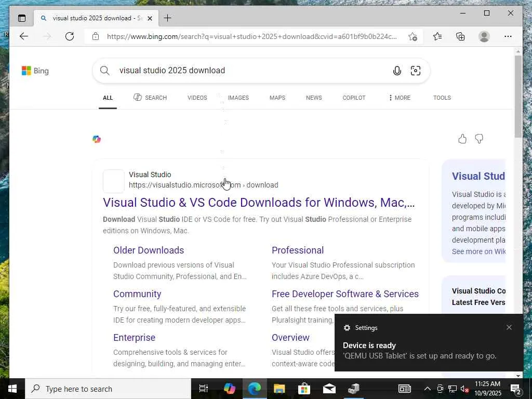Open the Mail app from taskbar

pos(329,389)
